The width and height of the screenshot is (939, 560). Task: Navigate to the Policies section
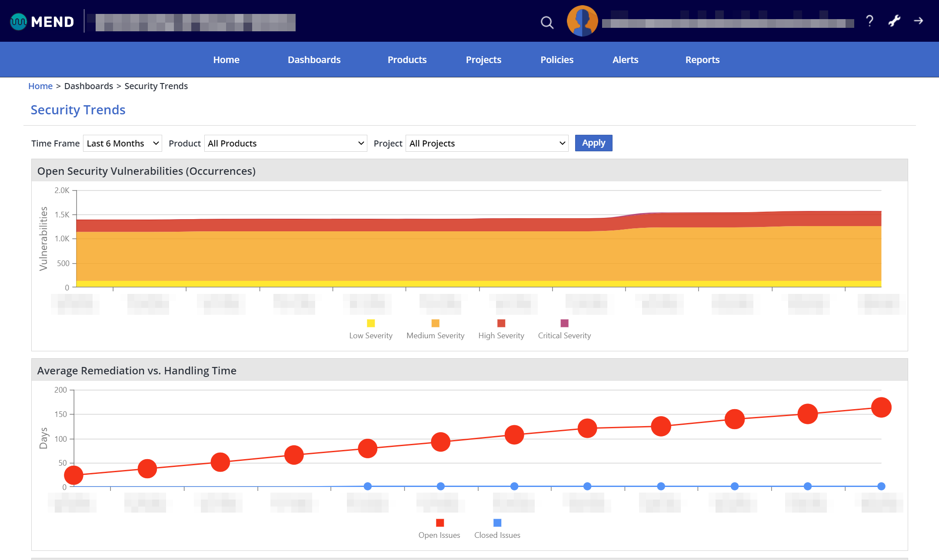556,60
